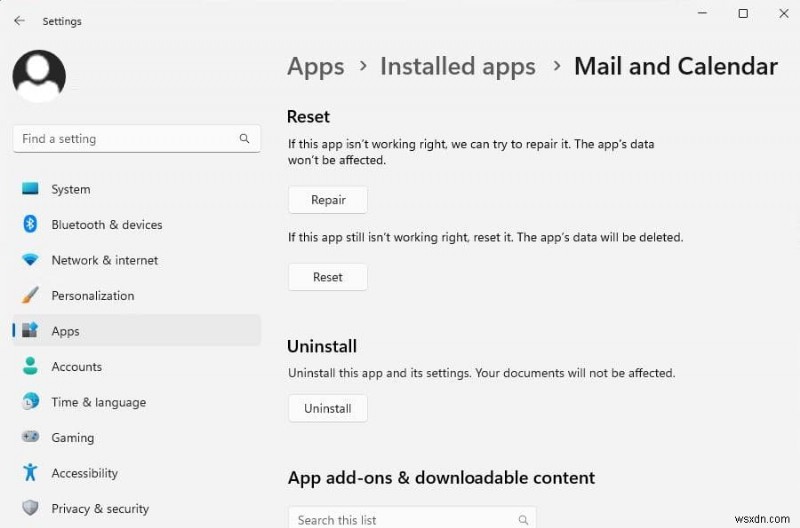
Task: Go back with the Settings back arrow
Action: [x=19, y=20]
